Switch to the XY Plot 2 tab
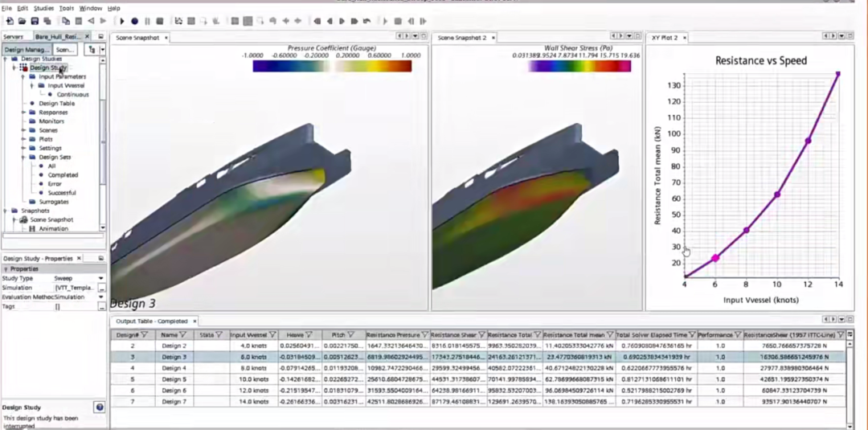Image resolution: width=868 pixels, height=430 pixels. click(665, 38)
